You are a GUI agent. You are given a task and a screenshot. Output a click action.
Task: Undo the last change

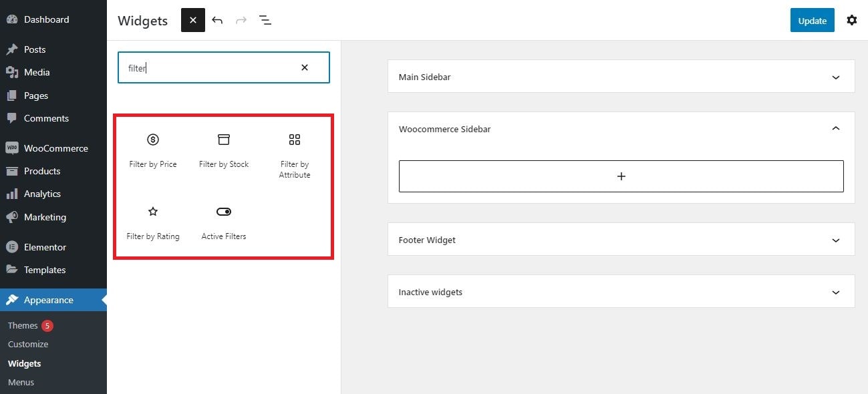click(217, 20)
